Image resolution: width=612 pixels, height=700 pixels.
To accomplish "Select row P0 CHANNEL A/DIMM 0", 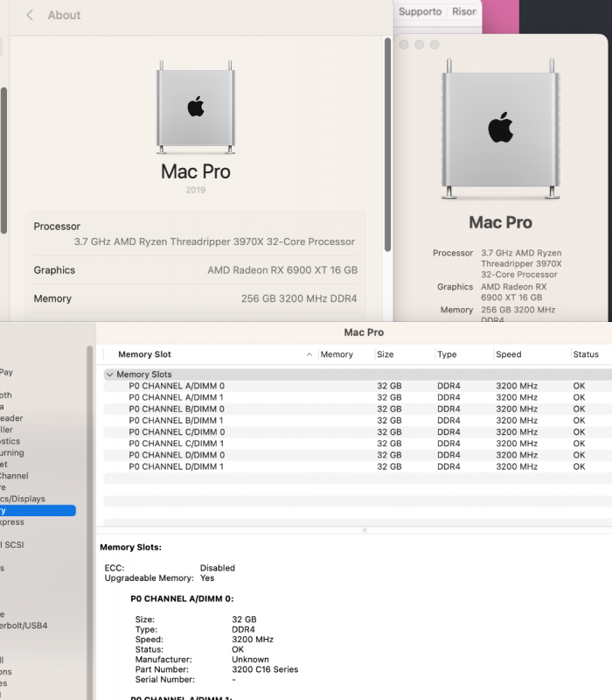I will point(358,386).
